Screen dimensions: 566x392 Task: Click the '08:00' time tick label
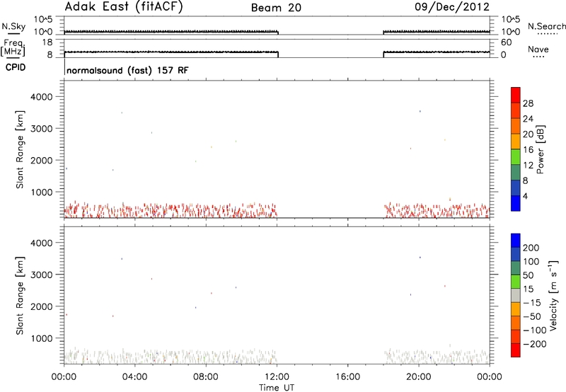205,377
